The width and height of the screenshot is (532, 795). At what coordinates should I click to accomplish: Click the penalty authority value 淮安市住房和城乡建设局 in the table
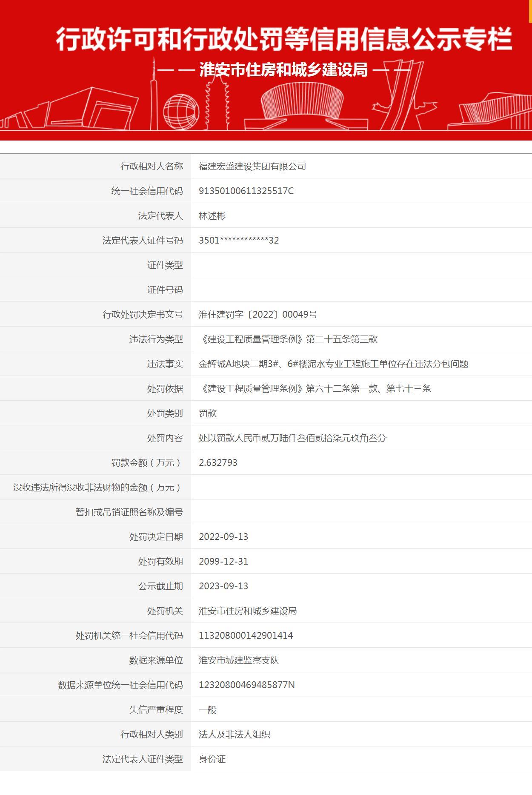248,611
